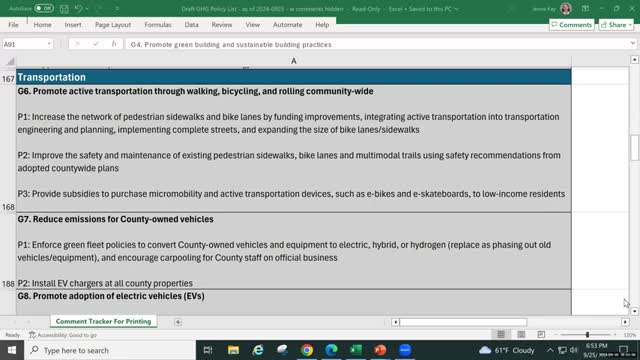The image size is (640, 360).
Task: Click 'G7. Reduce emissions for County-owned vehicles' text
Action: [x=116, y=219]
